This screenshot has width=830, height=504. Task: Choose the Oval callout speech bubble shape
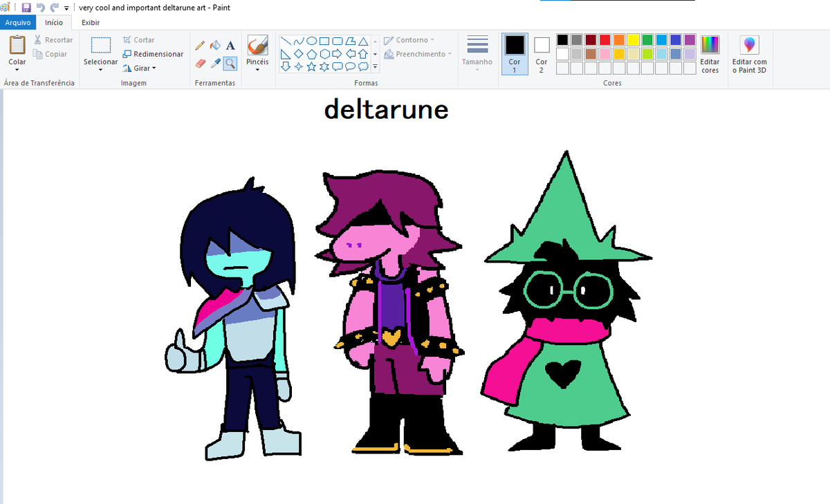pyautogui.click(x=351, y=67)
